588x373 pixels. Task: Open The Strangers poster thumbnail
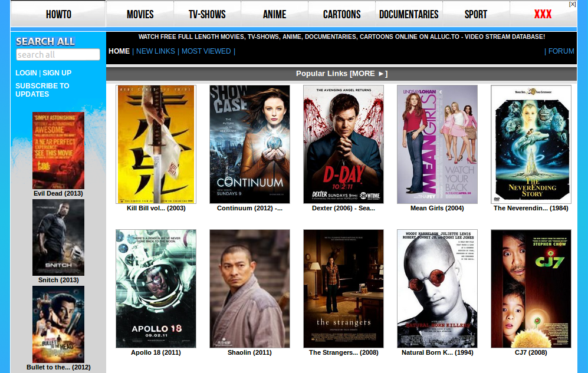pos(343,289)
